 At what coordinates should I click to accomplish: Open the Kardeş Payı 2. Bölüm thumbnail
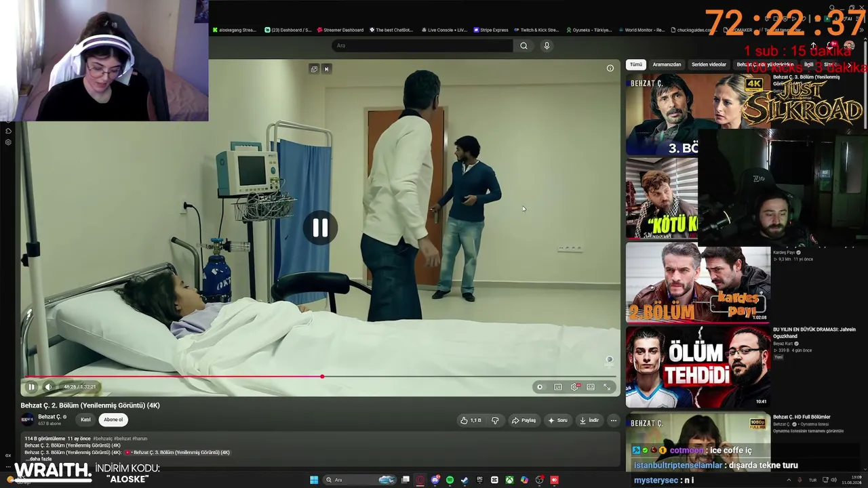tap(698, 283)
